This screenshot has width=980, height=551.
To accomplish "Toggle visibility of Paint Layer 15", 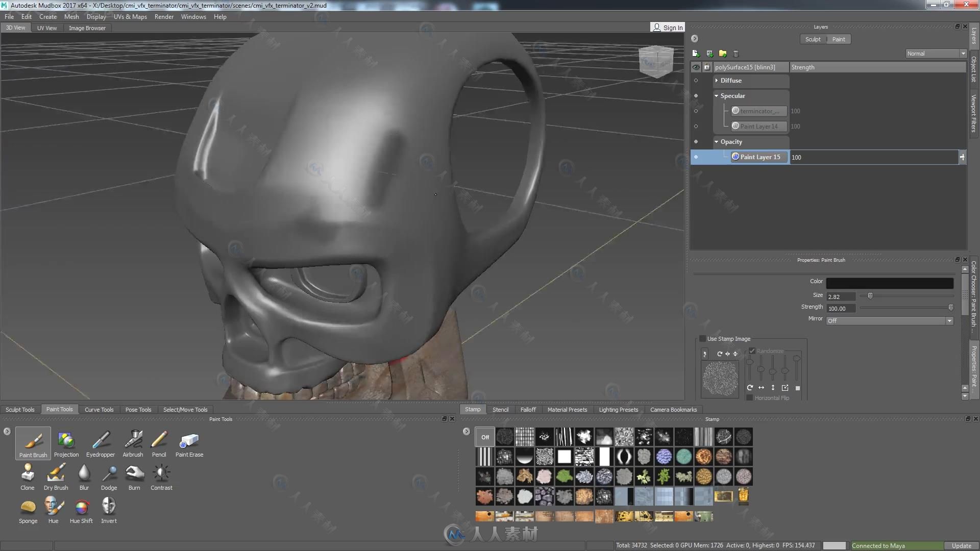I will (695, 157).
